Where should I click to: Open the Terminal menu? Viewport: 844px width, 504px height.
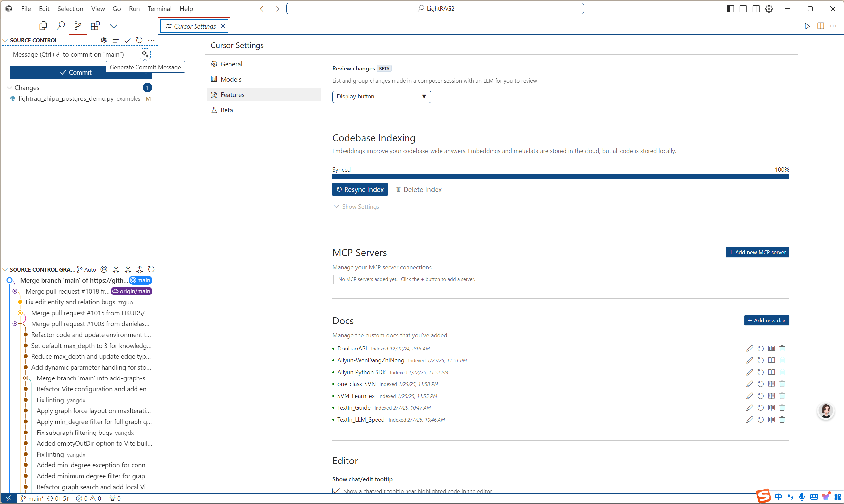[x=160, y=9]
